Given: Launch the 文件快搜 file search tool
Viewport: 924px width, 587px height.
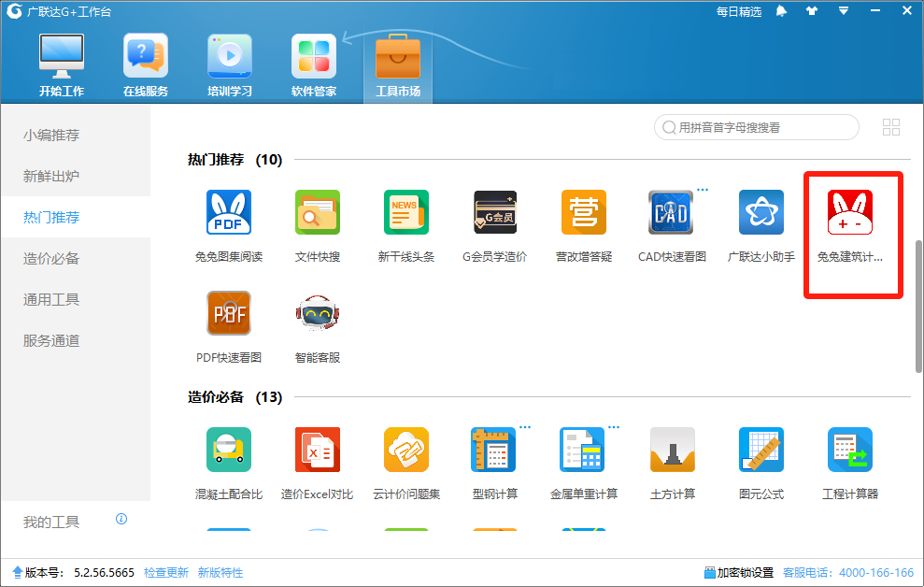Looking at the screenshot, I should (x=317, y=212).
